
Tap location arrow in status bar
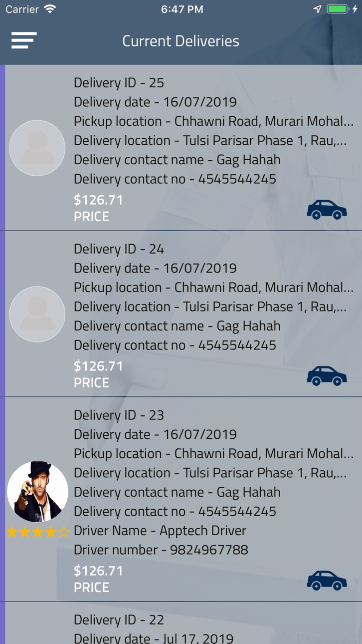[x=317, y=9]
